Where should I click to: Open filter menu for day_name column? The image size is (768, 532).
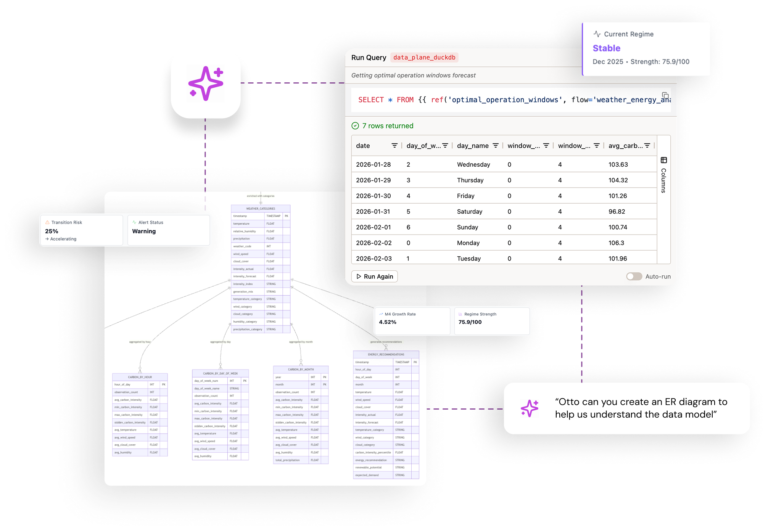(x=496, y=146)
